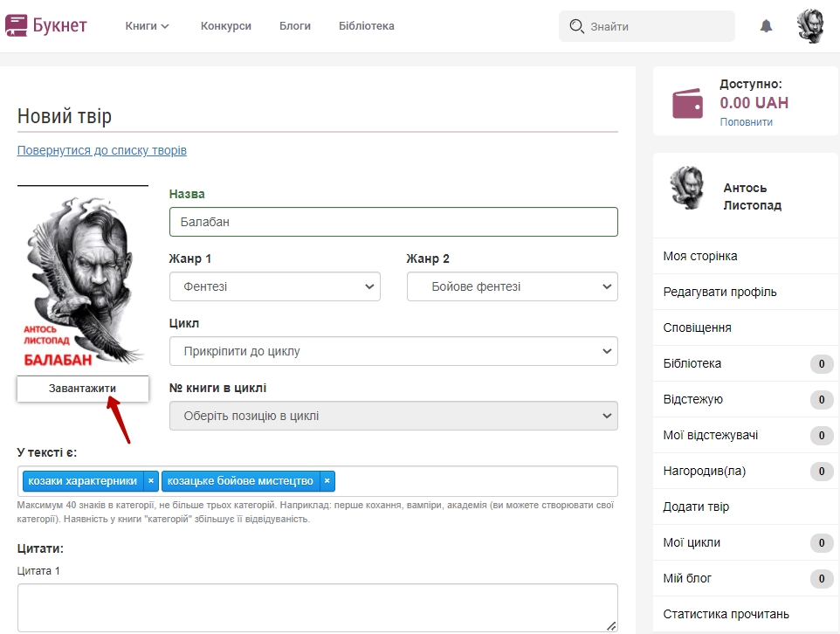Click the '0.00 UAH' balance
The width and height of the screenshot is (840, 634).
754,103
